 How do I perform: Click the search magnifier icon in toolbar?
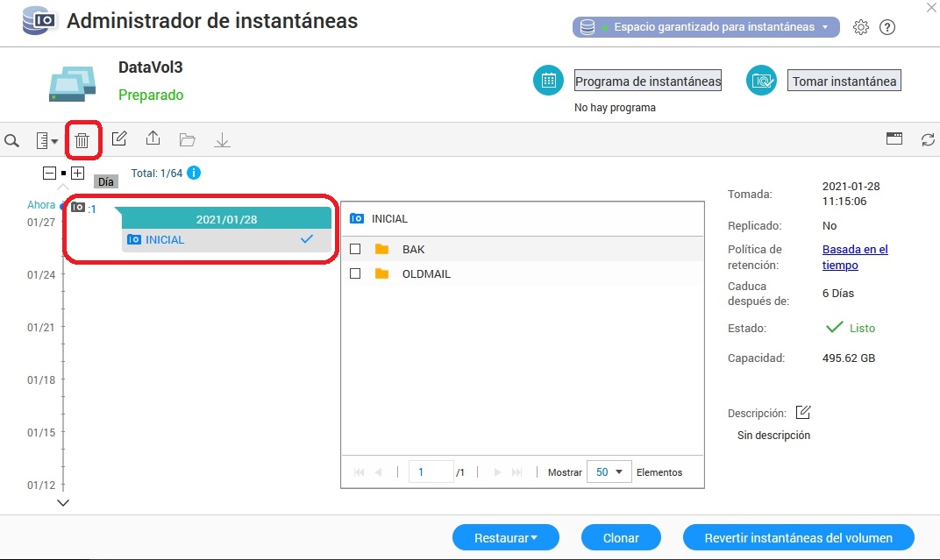pyautogui.click(x=12, y=140)
